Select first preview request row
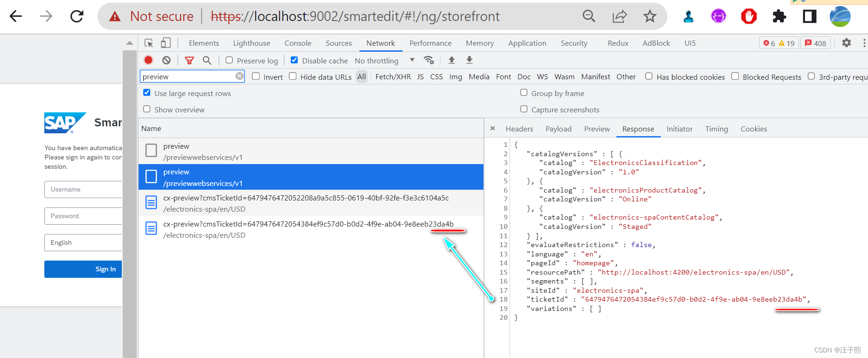Viewport: 868px width, 358px height. 311,151
